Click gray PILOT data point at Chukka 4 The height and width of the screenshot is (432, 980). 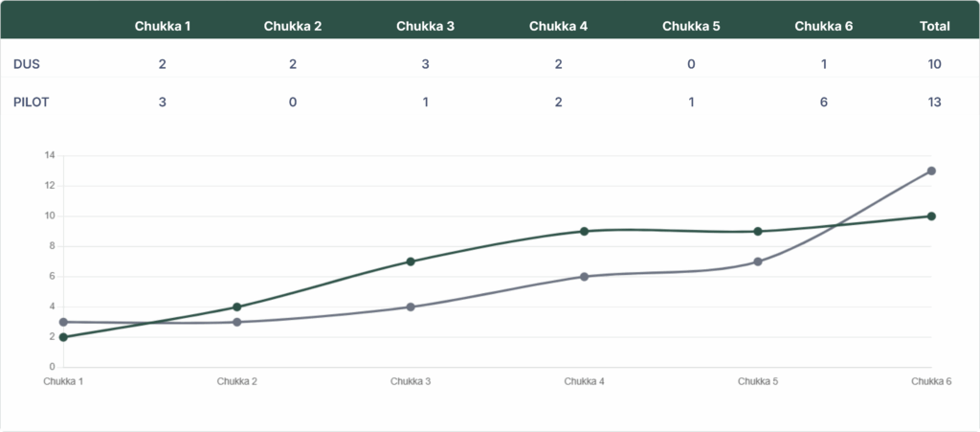(584, 277)
